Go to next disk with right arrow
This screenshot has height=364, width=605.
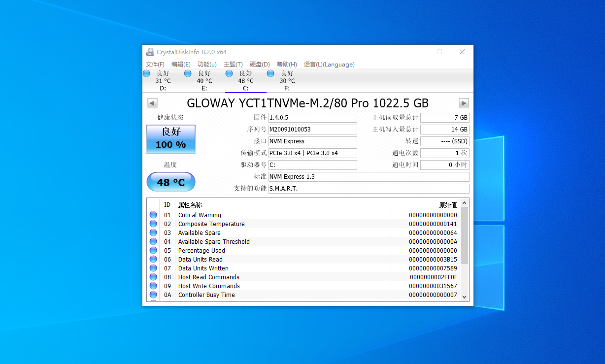464,103
